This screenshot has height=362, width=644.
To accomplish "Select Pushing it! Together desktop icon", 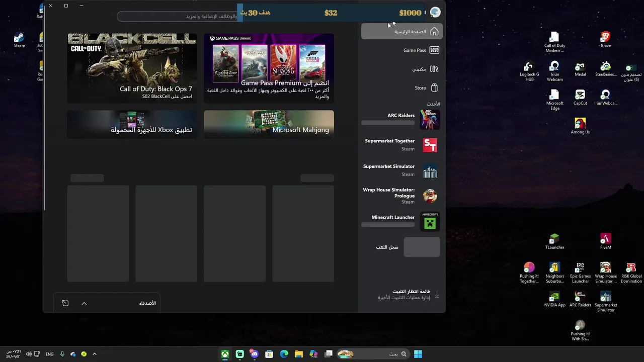I will pos(529,273).
